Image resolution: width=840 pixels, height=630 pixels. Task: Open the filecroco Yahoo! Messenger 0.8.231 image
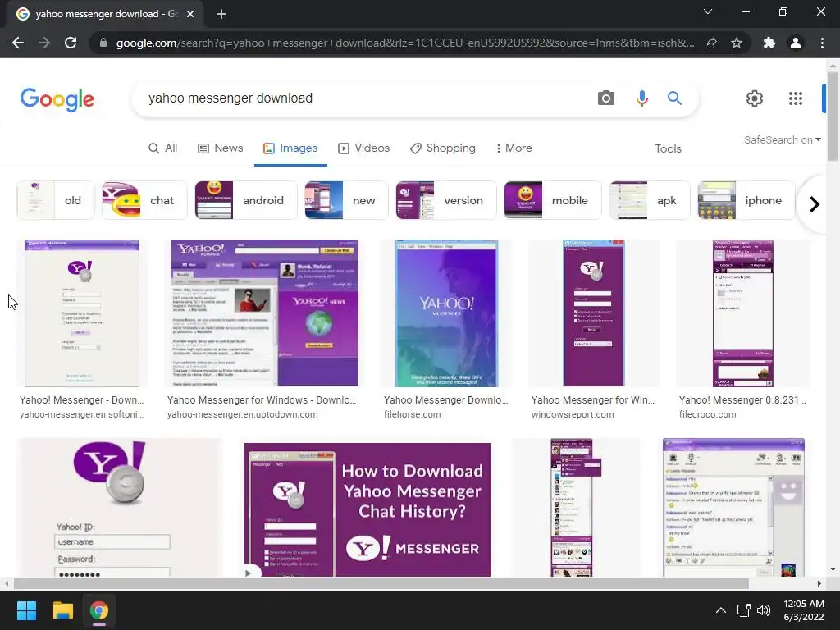click(x=743, y=313)
